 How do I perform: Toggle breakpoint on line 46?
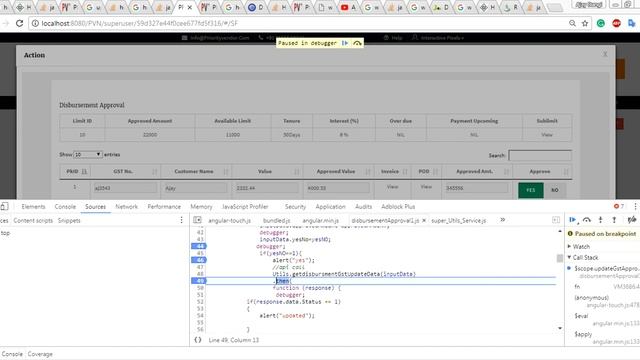click(199, 260)
